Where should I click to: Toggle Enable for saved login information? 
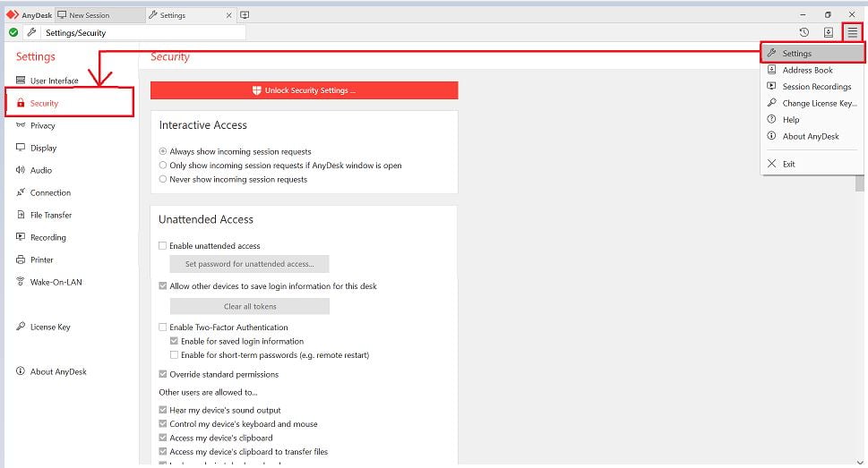pyautogui.click(x=174, y=341)
